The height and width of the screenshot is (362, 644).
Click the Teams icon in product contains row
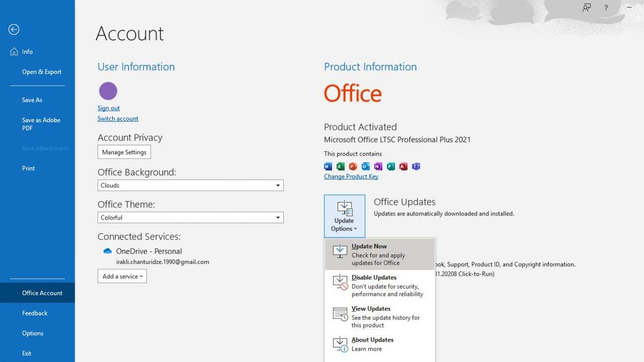[x=415, y=166]
